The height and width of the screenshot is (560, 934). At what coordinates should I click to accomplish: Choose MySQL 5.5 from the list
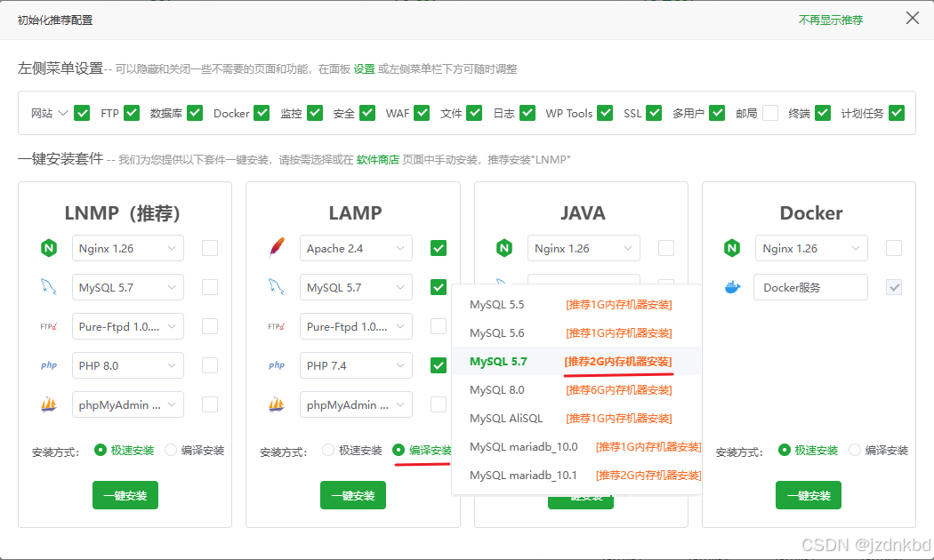(576, 305)
